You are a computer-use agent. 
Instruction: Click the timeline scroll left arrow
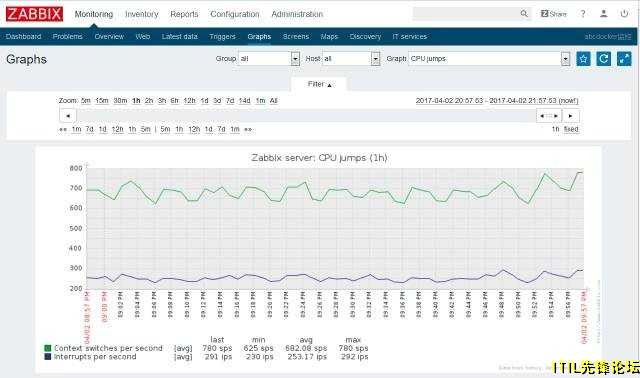68,116
